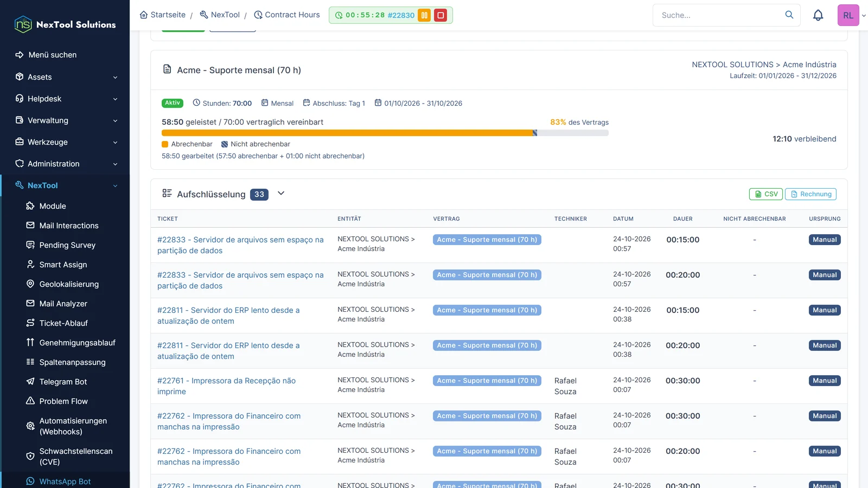Click the Rechnung button
The image size is (868, 488).
tap(810, 194)
